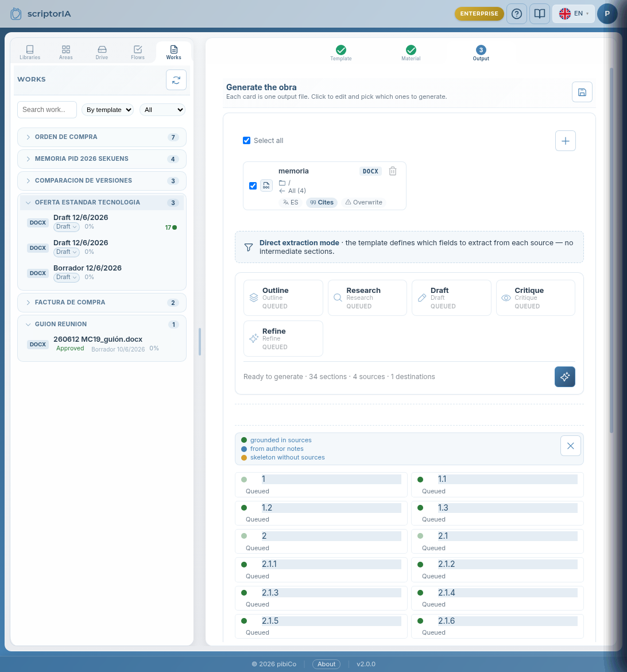Viewport: 627px width, 672px height.
Task: Click the panel divider resize handle
Action: tap(200, 342)
